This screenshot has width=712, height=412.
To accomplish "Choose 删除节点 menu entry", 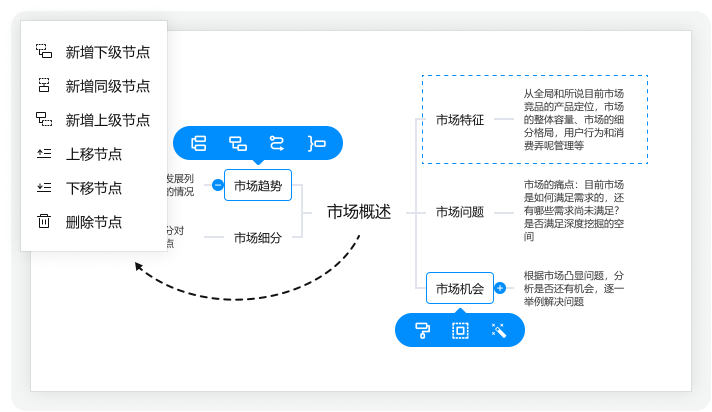I will click(94, 222).
